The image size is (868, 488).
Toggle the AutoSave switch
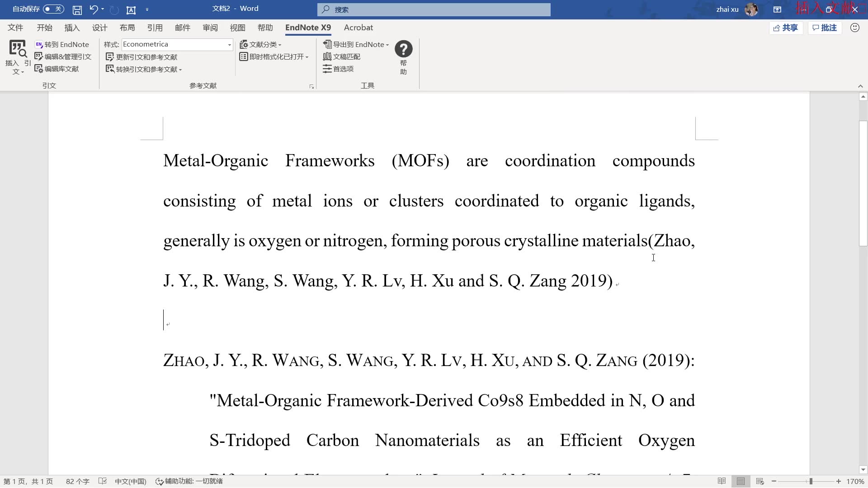(x=53, y=9)
